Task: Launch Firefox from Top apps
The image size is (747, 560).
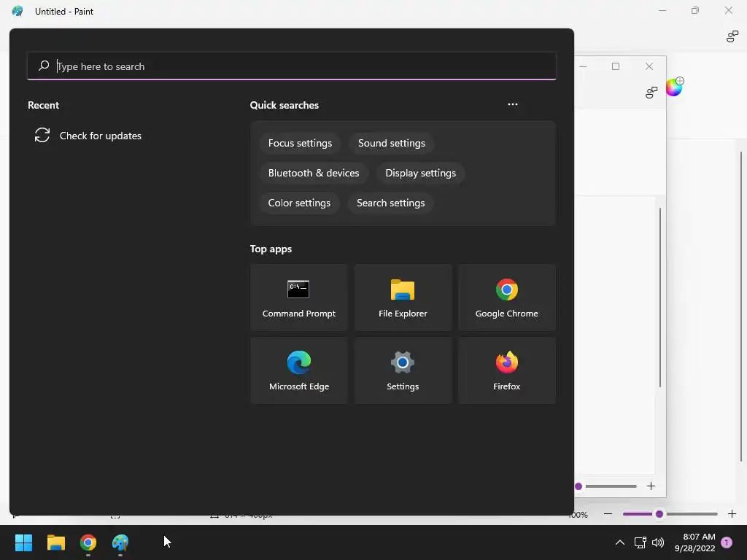Action: pos(506,370)
